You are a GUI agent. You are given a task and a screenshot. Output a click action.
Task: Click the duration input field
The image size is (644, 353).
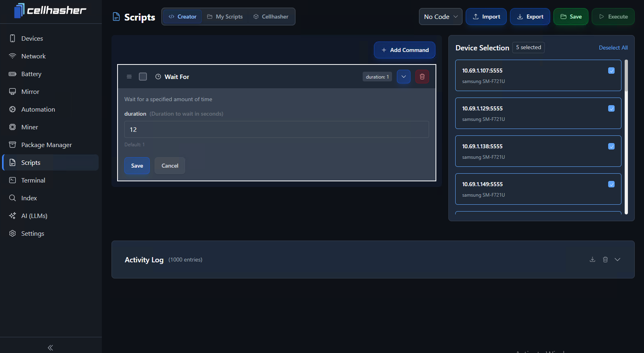276,129
